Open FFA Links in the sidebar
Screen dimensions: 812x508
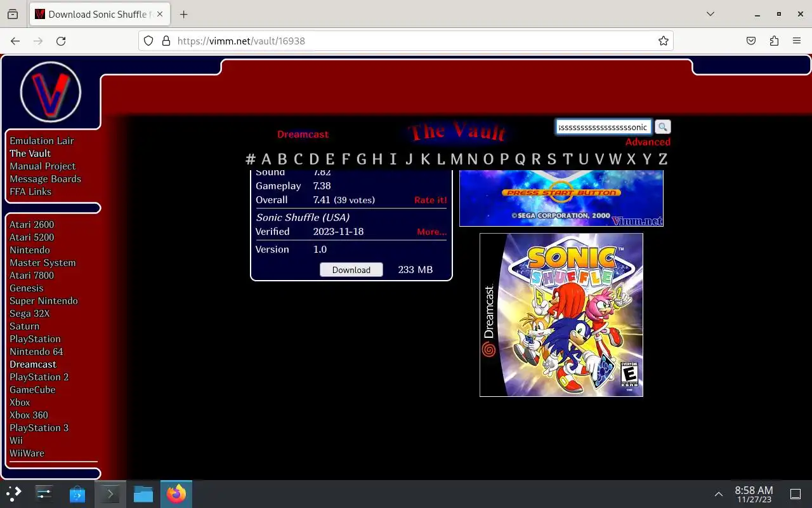30,192
